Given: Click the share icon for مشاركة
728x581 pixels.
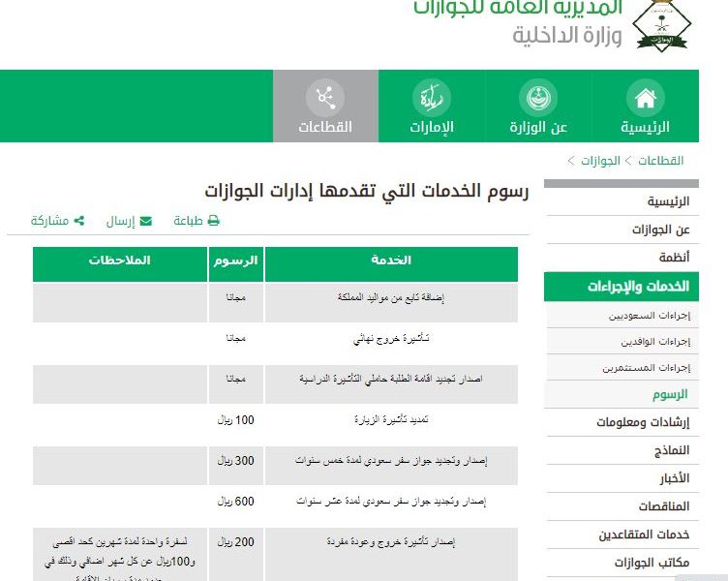Looking at the screenshot, I should pyautogui.click(x=79, y=221).
